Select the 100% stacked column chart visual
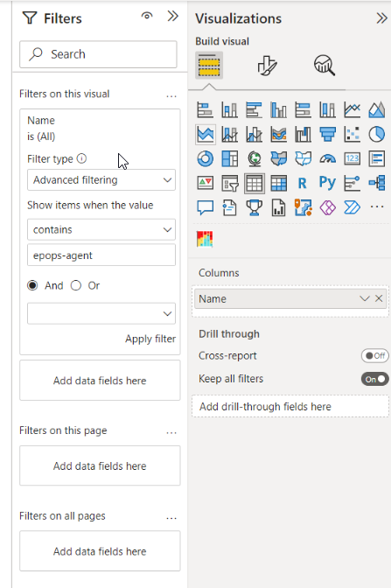The height and width of the screenshot is (588, 391). [x=328, y=110]
